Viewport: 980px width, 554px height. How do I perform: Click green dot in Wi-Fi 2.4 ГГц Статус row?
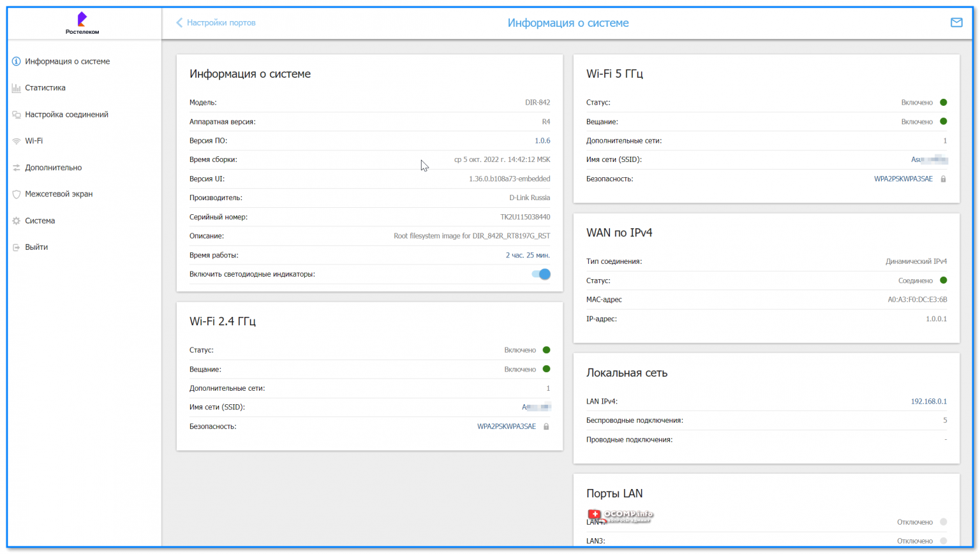click(547, 350)
